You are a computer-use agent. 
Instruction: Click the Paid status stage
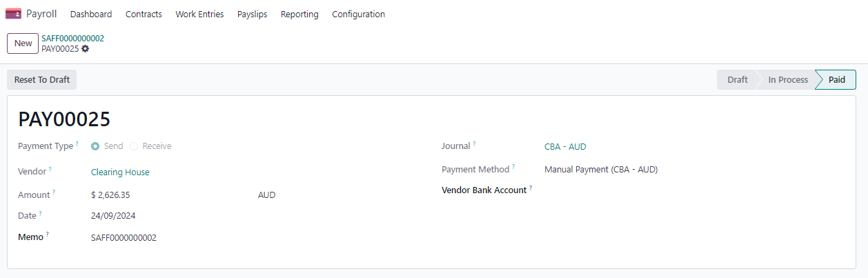(x=836, y=80)
